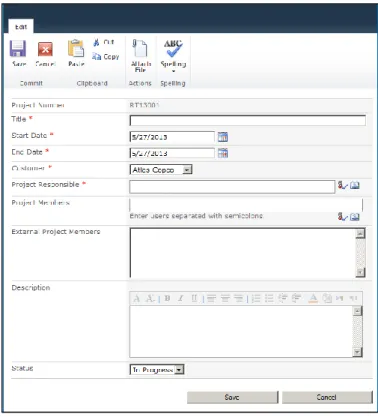Click the Attach File paperclip icon

(140, 49)
